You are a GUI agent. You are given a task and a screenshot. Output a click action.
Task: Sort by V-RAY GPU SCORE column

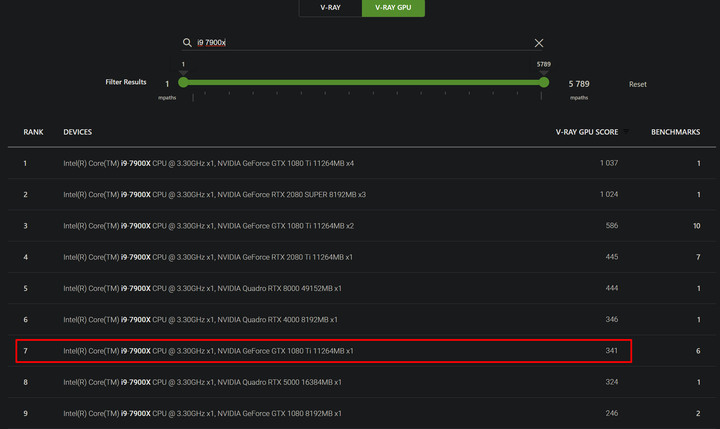coord(587,132)
